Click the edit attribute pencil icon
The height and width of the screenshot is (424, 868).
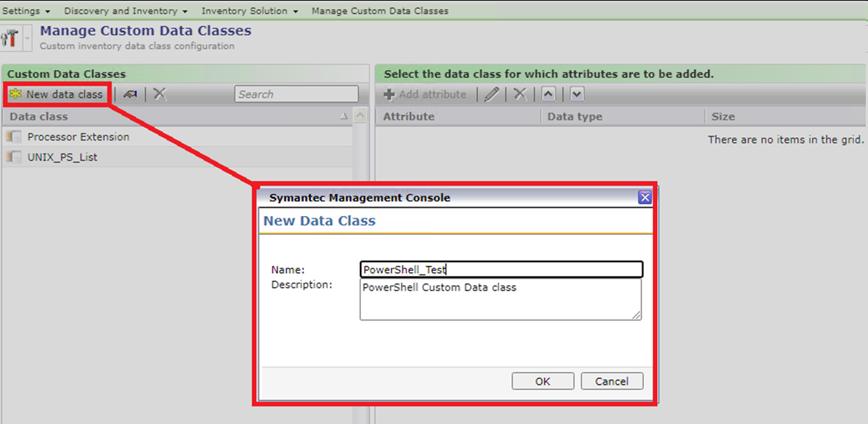[491, 95]
